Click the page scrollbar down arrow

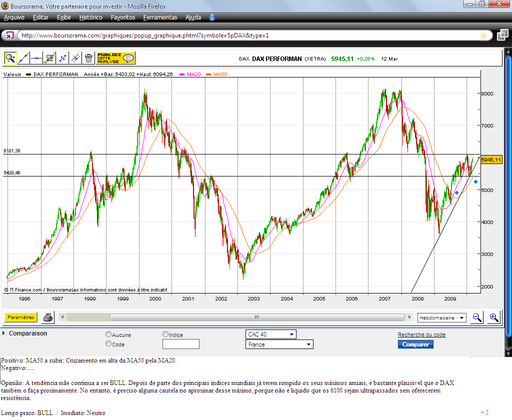click(x=508, y=353)
